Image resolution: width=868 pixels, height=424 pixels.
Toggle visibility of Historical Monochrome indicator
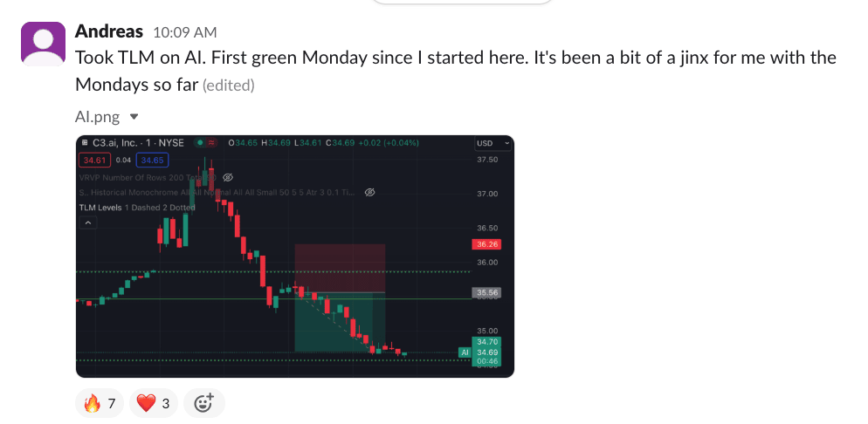(369, 192)
